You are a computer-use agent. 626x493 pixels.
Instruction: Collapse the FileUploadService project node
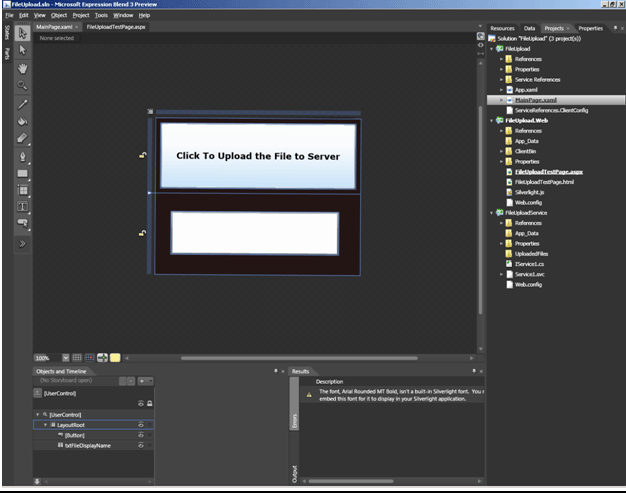click(491, 213)
